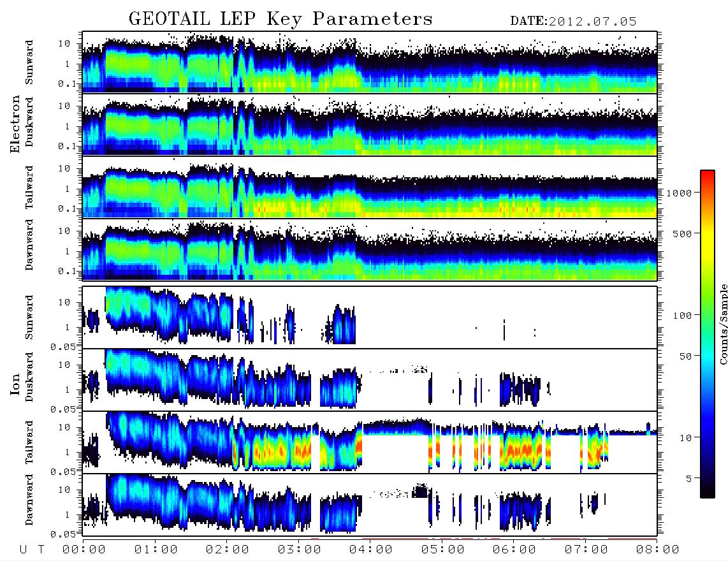This screenshot has width=728, height=561.
Task: Click the "Counts/Sample" colorbar label
Action: click(x=723, y=324)
